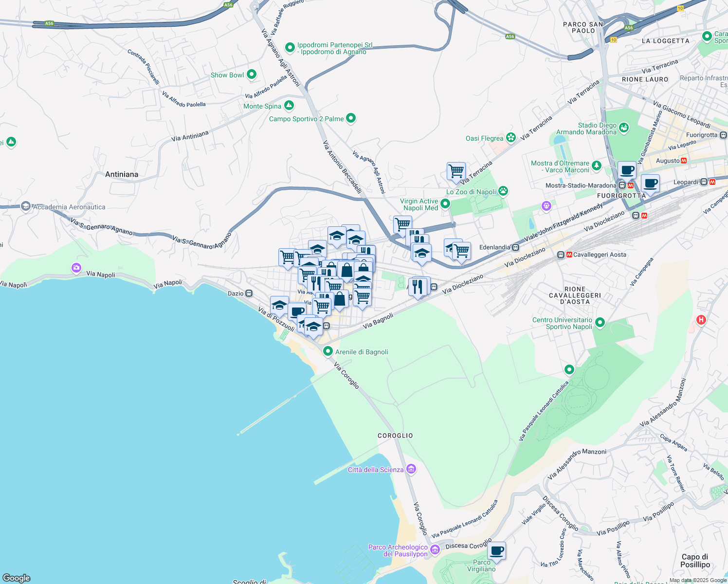This screenshot has width=728, height=584.
Task: Click the purple camera pin above Via Napoli
Action: [76, 268]
